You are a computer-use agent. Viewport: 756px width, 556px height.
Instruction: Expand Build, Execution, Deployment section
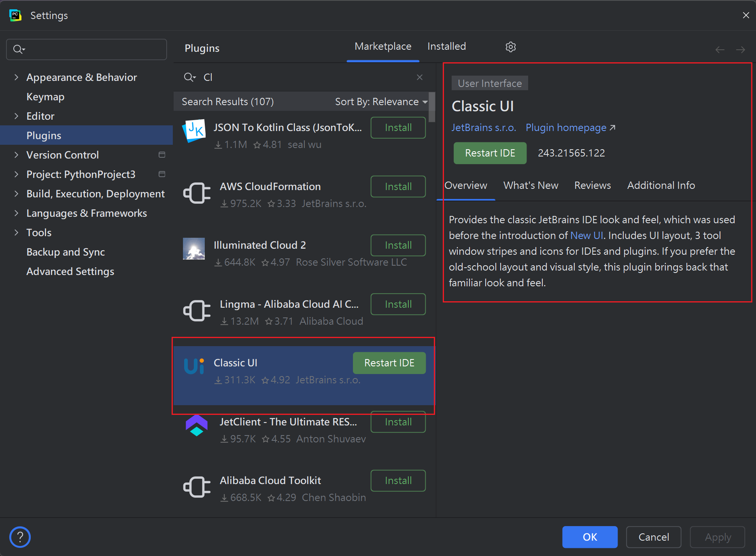click(x=17, y=194)
